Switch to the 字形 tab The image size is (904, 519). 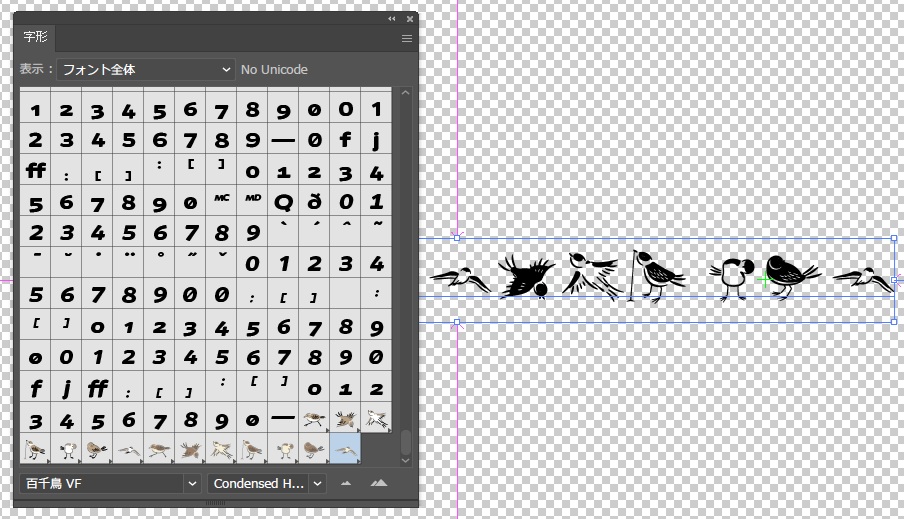[35, 38]
